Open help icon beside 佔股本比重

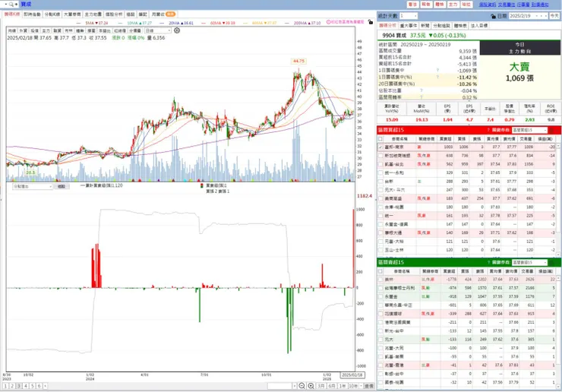pos(421,90)
